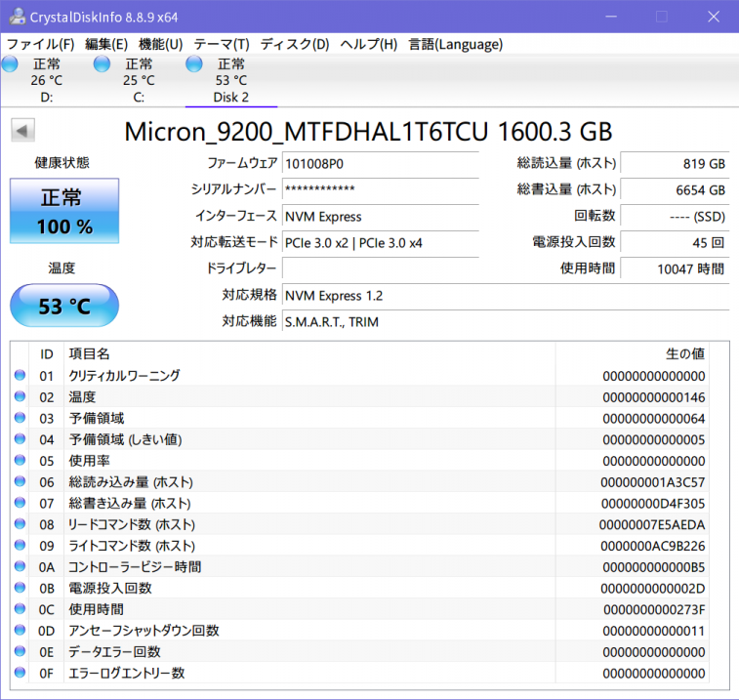Screen dimensions: 739x700
Task: Click the blue status orb for 温度 row
Action: coord(21,397)
